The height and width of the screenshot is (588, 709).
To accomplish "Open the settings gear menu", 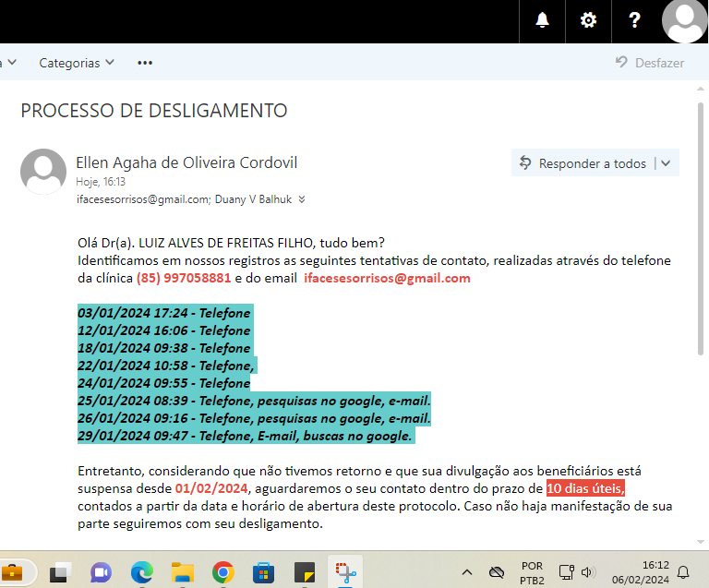I will (588, 20).
